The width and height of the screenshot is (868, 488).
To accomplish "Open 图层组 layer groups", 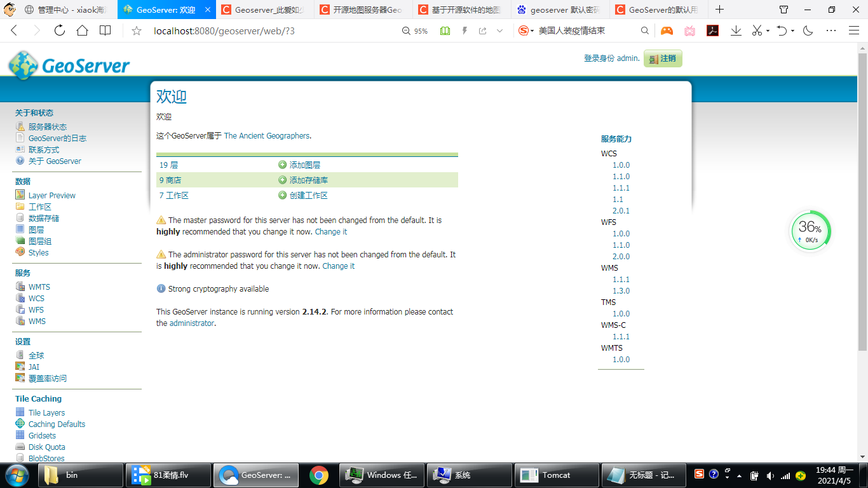I will point(39,241).
